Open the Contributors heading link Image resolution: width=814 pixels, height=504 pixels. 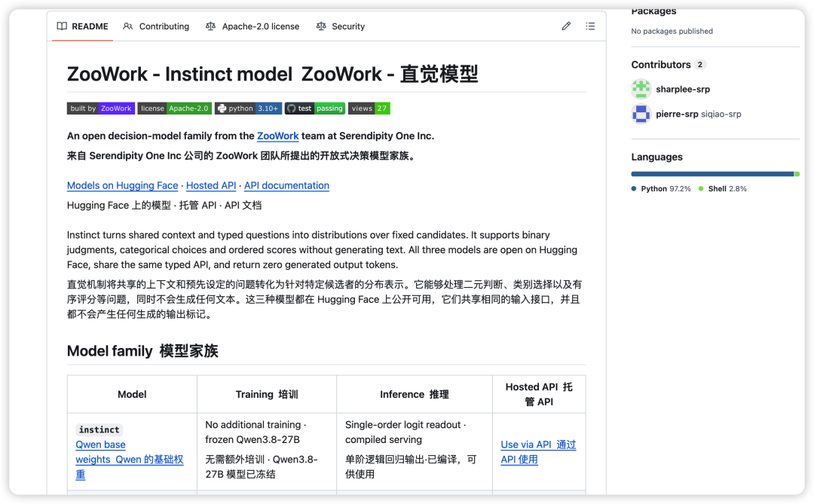(x=669, y=64)
